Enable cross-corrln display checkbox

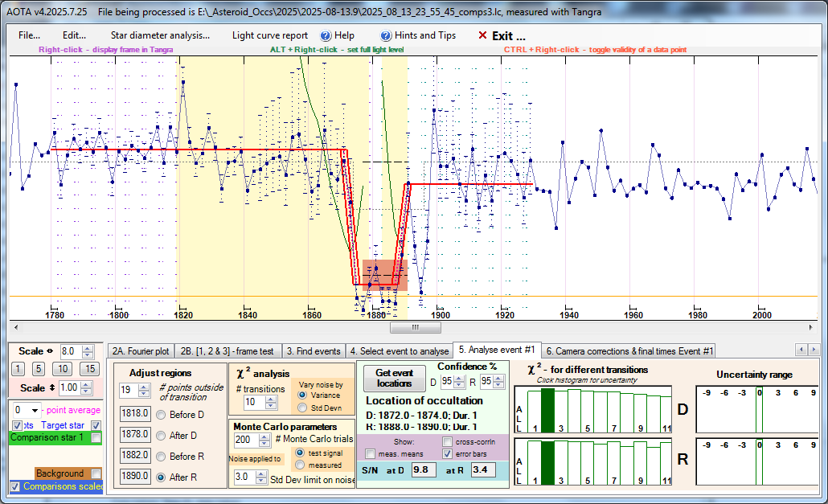[449, 442]
